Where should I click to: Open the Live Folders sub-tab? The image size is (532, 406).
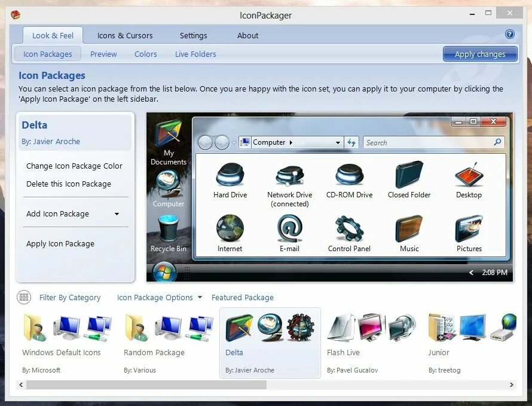(195, 54)
